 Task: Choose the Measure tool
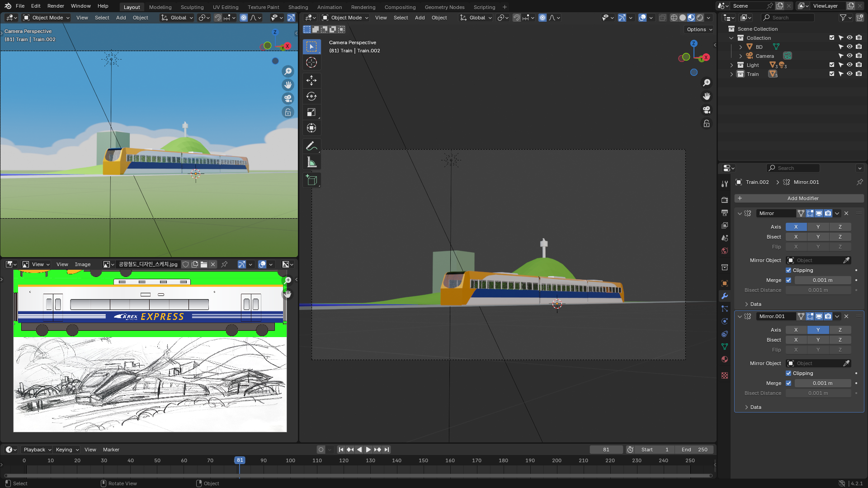coord(311,162)
